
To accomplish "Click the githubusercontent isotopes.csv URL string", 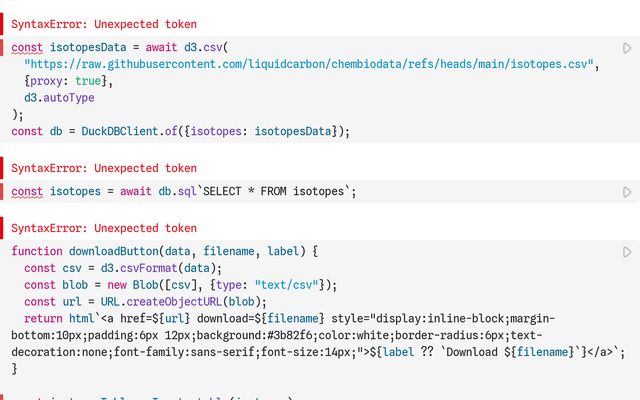I will pyautogui.click(x=308, y=64).
